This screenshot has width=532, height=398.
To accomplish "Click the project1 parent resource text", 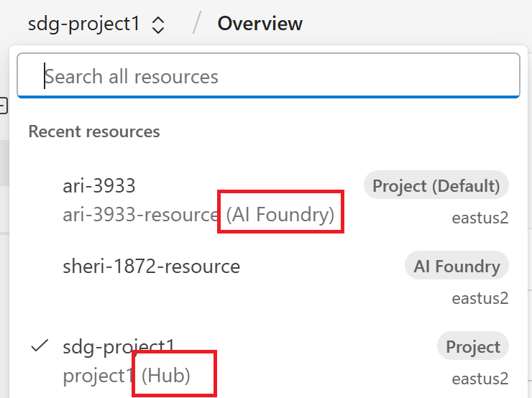I will click(99, 375).
